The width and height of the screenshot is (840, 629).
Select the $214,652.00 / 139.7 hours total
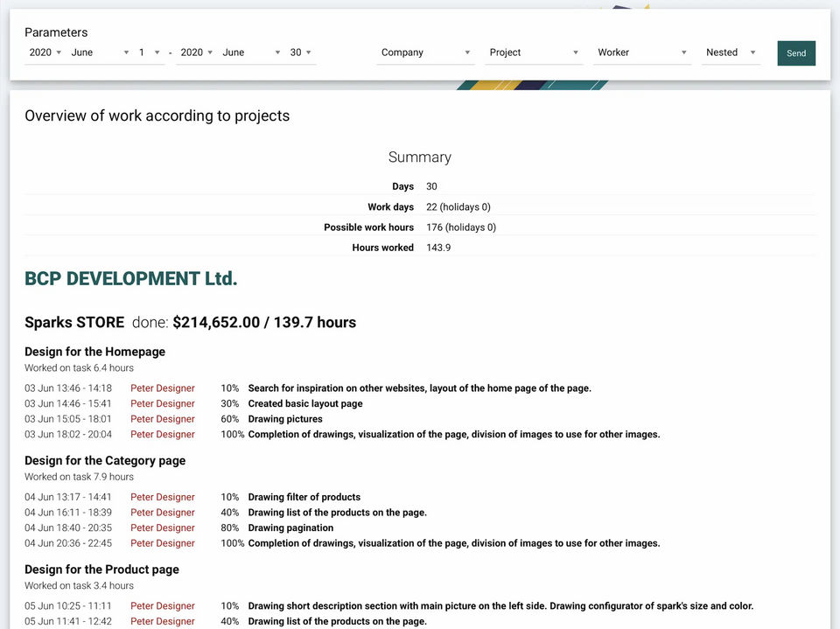(x=264, y=322)
